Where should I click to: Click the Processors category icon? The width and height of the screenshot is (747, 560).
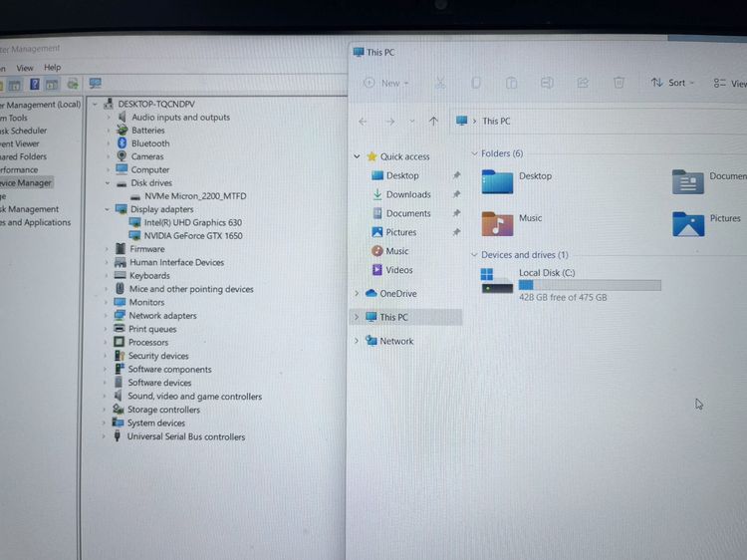pyautogui.click(x=120, y=342)
